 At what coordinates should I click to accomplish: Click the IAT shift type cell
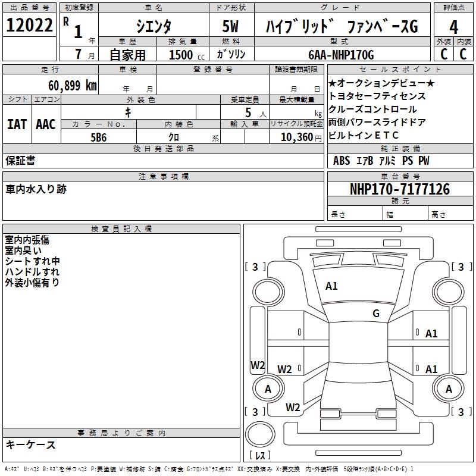click(x=17, y=124)
